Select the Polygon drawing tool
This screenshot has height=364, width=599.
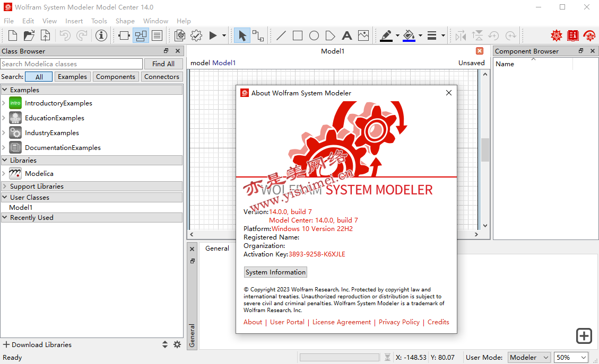click(x=331, y=35)
